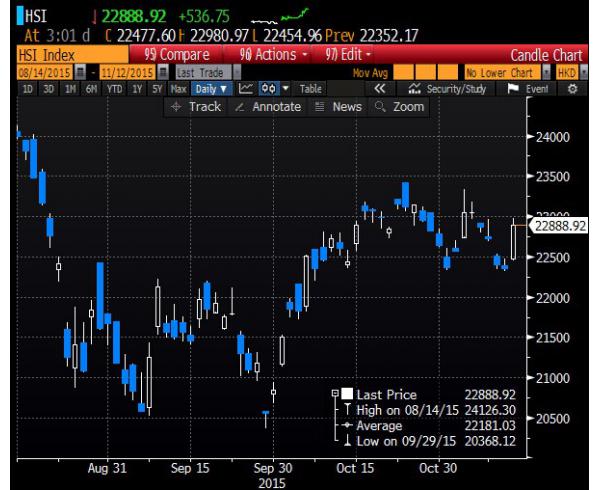This screenshot has width=601, height=490.
Task: Click the Candle Chart title label
Action: click(x=546, y=55)
